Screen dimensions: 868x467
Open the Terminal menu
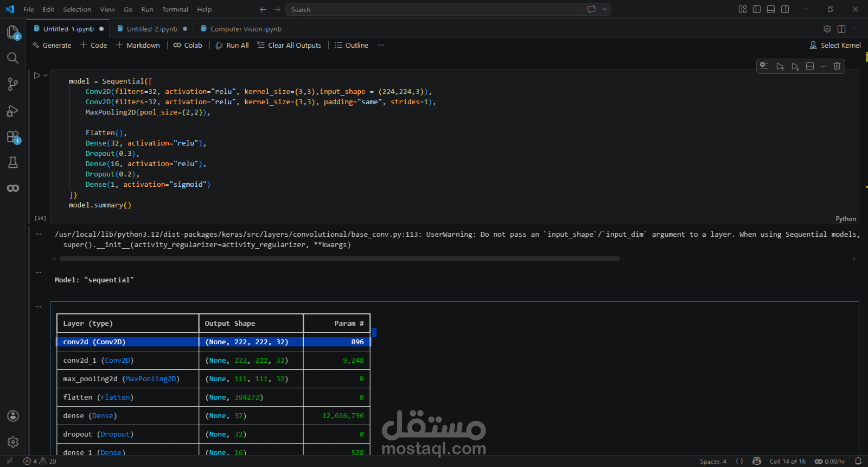point(175,9)
